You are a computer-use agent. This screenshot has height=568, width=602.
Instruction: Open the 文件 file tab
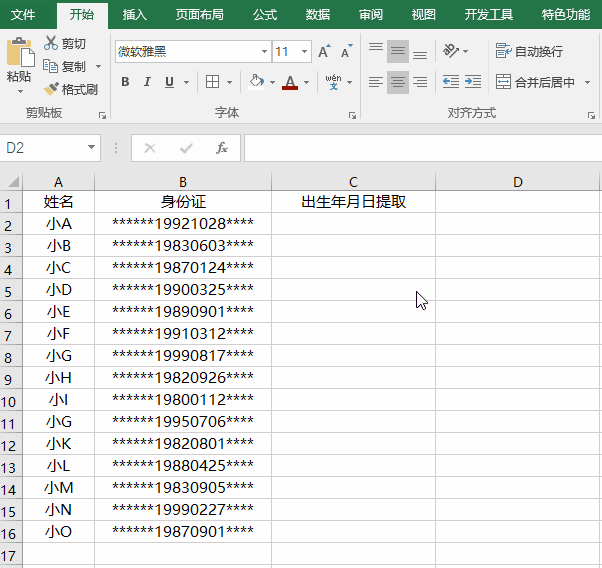(x=23, y=15)
